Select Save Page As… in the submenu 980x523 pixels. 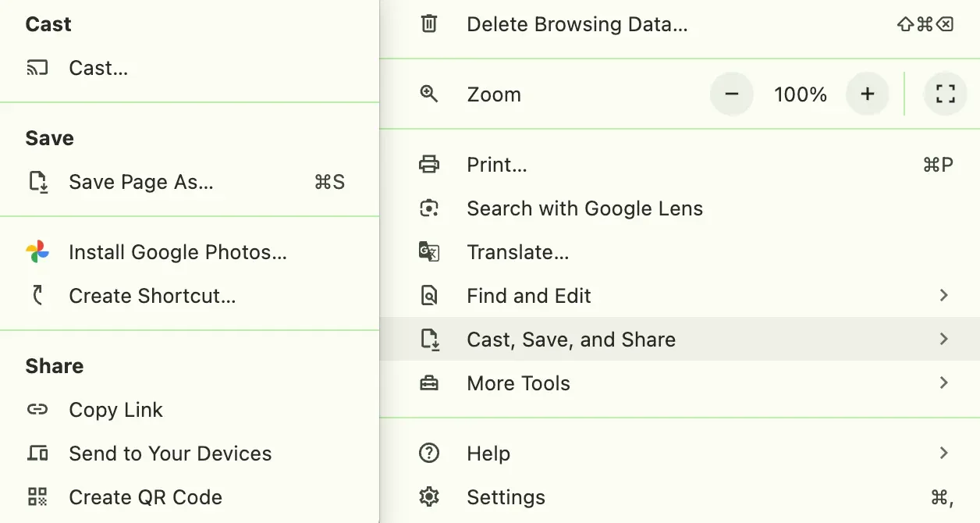click(x=190, y=182)
